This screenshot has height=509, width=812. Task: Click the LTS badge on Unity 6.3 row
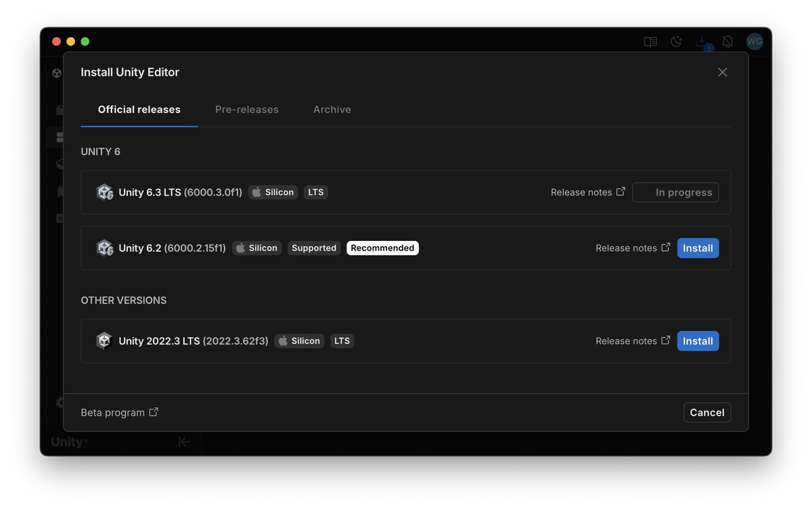[316, 192]
